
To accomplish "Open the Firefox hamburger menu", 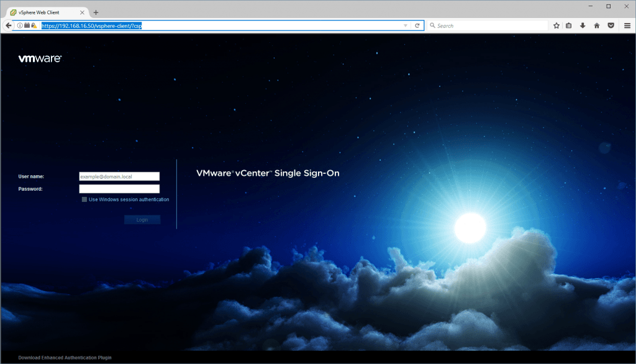I will tap(627, 25).
